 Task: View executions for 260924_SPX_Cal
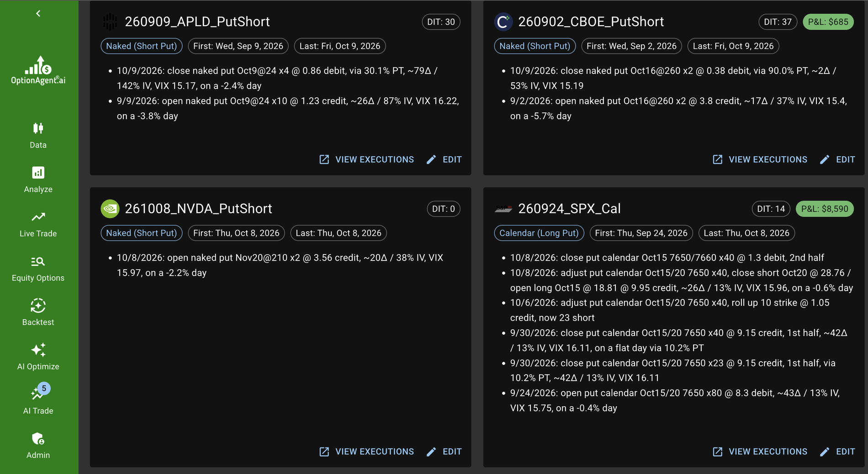click(x=760, y=452)
